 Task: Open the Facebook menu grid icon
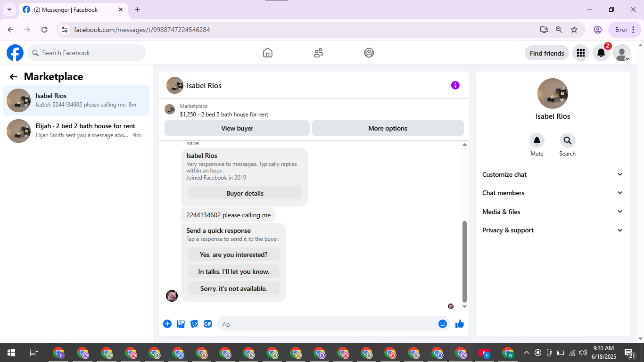pos(581,53)
